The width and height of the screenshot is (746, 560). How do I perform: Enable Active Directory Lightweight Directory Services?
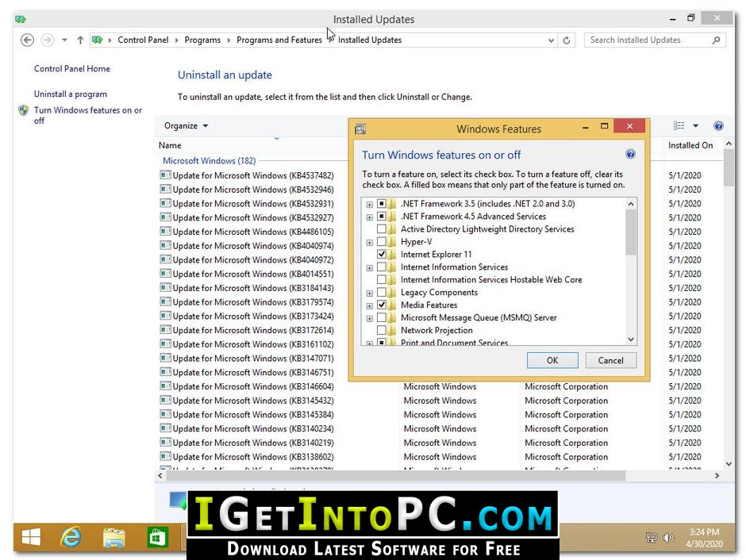[382, 229]
